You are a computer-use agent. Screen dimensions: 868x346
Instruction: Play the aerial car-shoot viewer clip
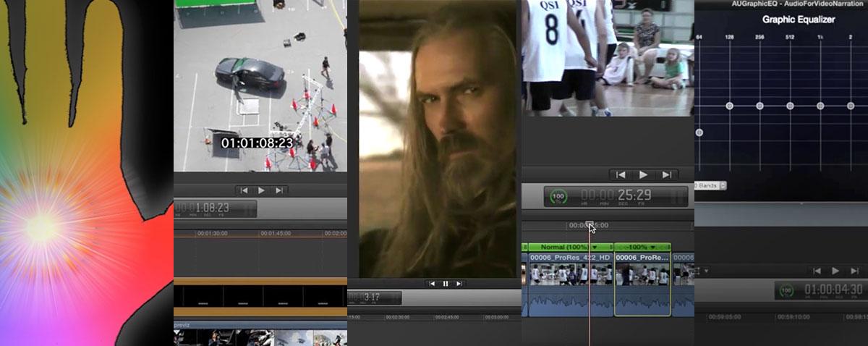[261, 190]
